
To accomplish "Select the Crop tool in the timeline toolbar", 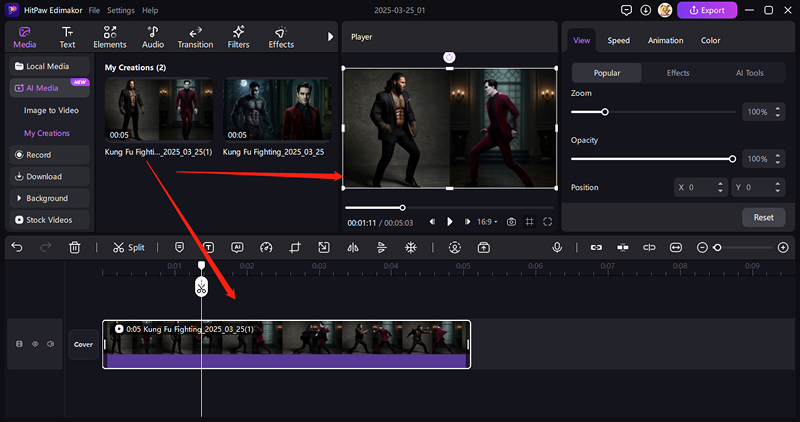I will pos(295,247).
